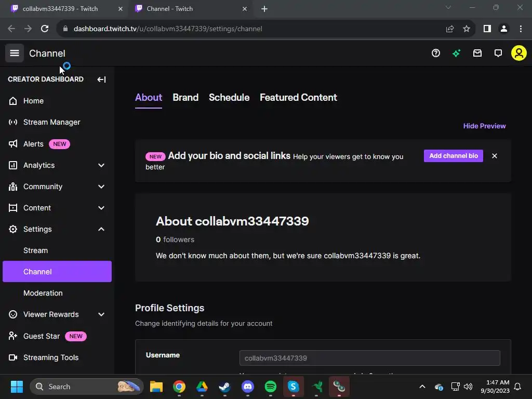Select Channel item in Settings sidebar
This screenshot has height=399, width=532.
57,271
